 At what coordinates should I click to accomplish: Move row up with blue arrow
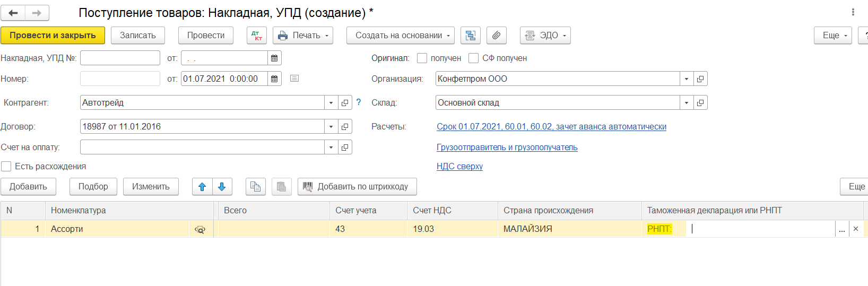pos(202,187)
